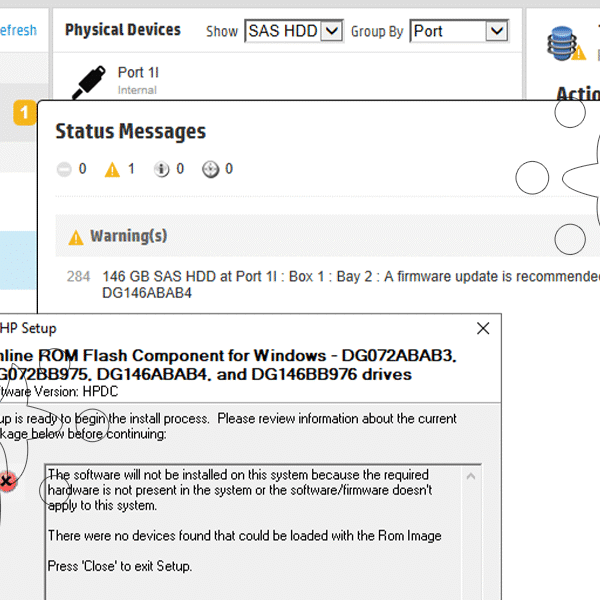The height and width of the screenshot is (600, 600).
Task: Click the yellow alert badge showing 1
Action: coord(24,113)
